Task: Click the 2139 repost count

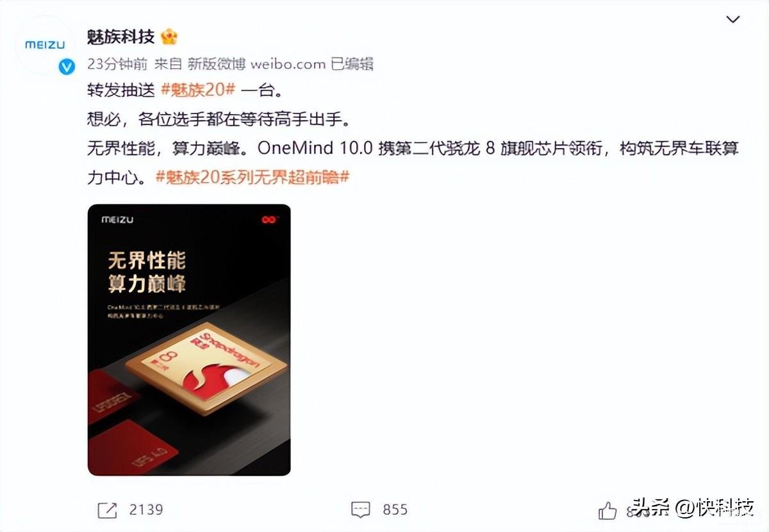Action: 146,510
